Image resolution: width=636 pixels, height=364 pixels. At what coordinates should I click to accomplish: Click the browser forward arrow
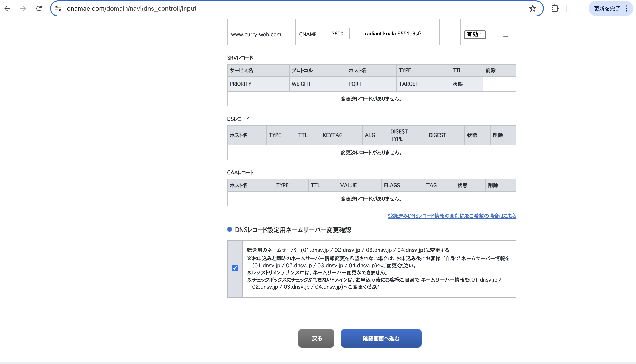click(x=23, y=8)
